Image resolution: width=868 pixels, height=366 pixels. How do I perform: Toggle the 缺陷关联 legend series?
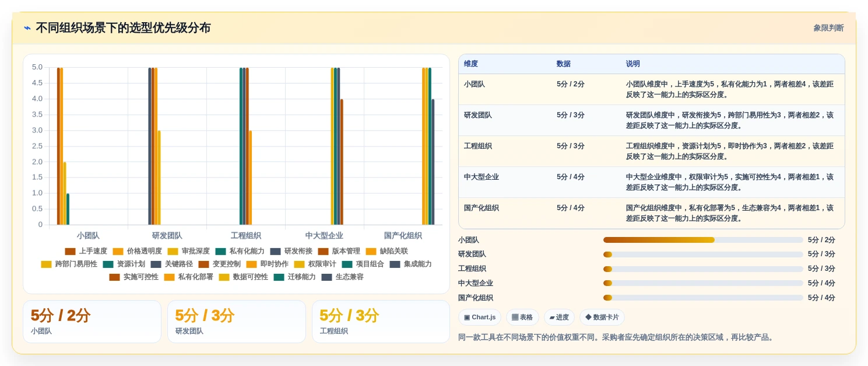[386, 251]
